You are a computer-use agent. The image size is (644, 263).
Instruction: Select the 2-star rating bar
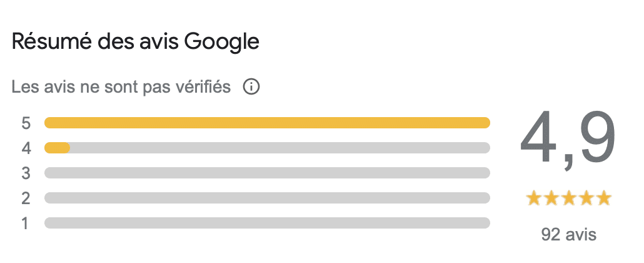pos(267,198)
